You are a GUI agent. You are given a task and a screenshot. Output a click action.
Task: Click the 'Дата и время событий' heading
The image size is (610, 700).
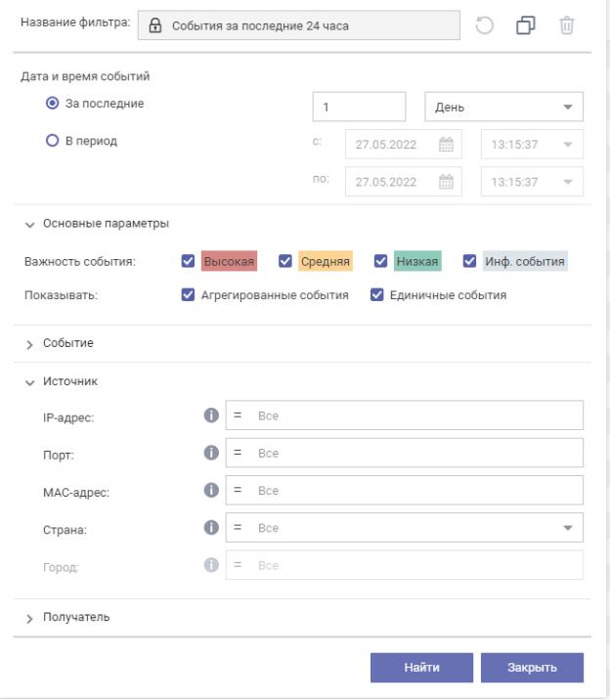[x=85, y=76]
